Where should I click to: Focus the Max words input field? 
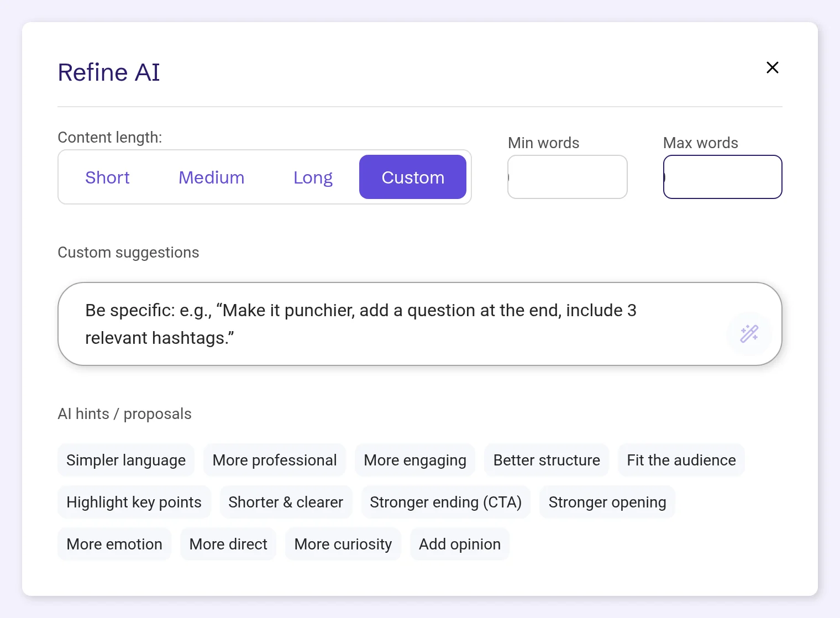pyautogui.click(x=723, y=177)
